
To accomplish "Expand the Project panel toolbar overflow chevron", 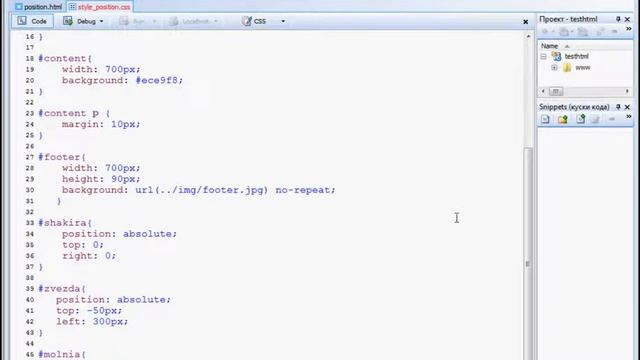I will coord(629,29).
